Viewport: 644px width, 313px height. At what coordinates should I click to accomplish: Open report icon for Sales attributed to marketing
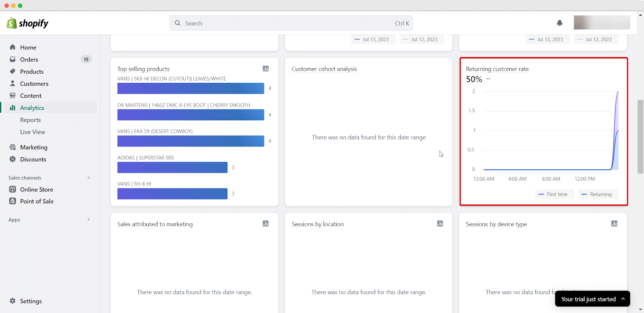tap(266, 224)
